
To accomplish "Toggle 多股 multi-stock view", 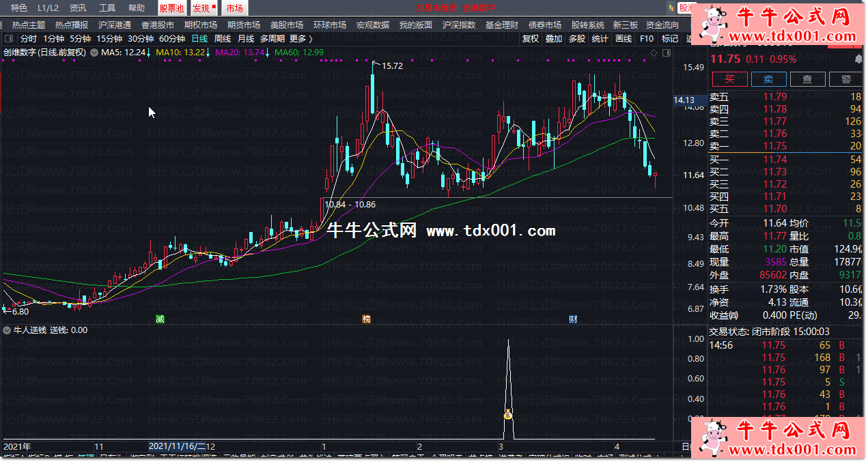I will coord(576,39).
